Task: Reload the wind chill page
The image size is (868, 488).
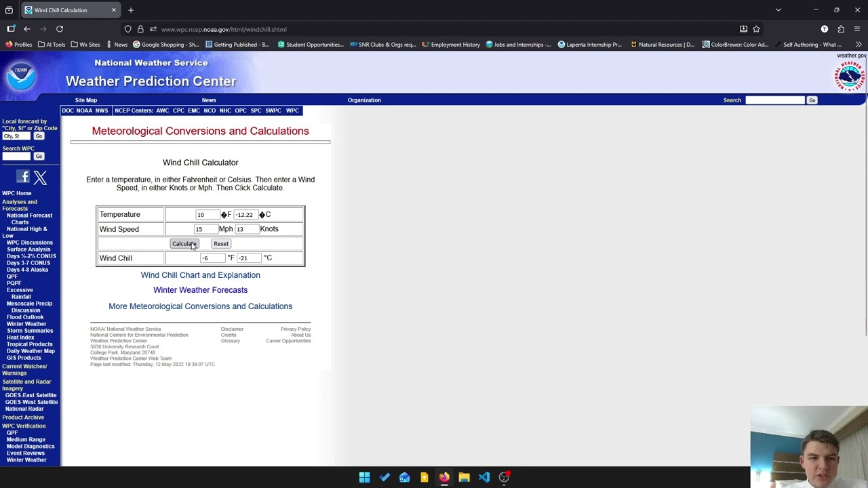Action: 60,29
